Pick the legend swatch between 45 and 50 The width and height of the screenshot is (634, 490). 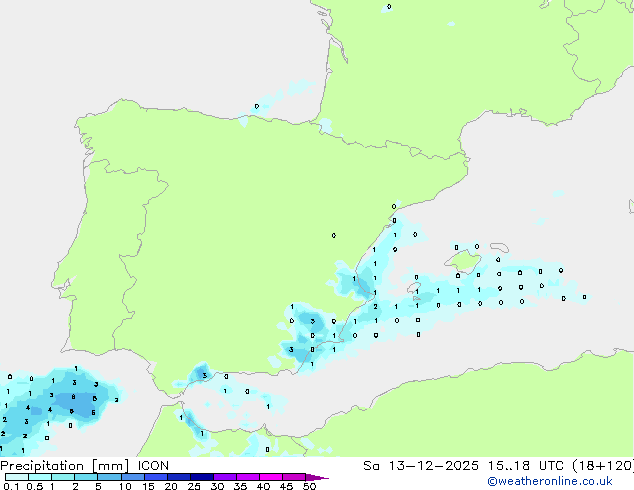(294, 477)
